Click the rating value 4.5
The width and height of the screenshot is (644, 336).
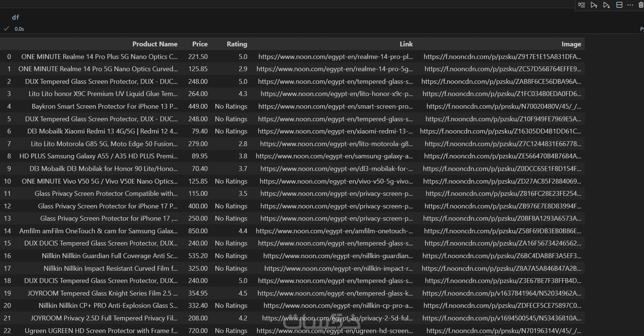point(243,293)
